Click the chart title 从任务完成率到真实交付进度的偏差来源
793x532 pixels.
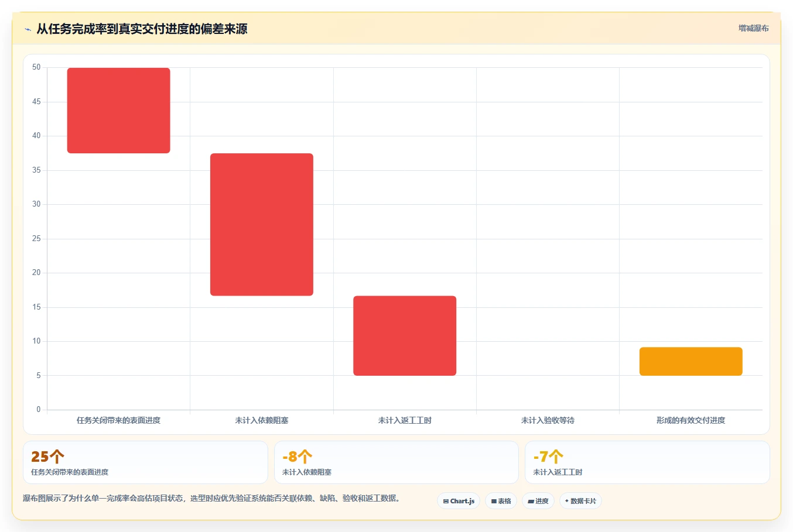pyautogui.click(x=142, y=29)
